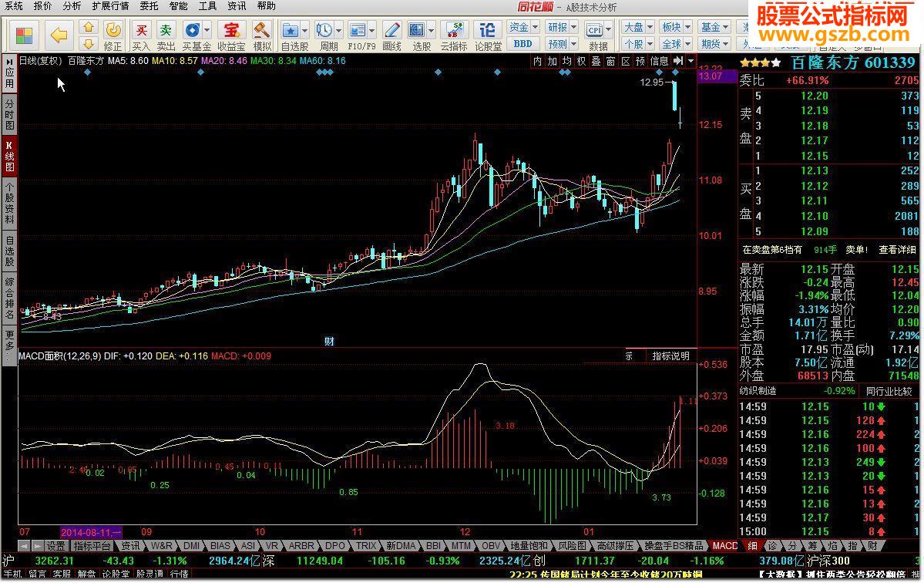Click the star rating next to 百隆东方
The width and height of the screenshot is (924, 583).
[x=760, y=62]
